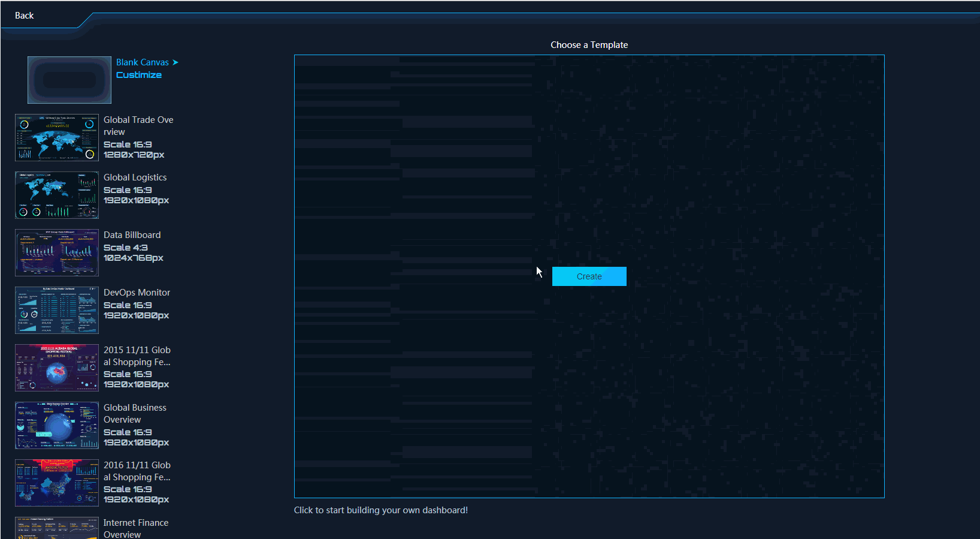Select the Data Billboard thumbnail

(57, 253)
